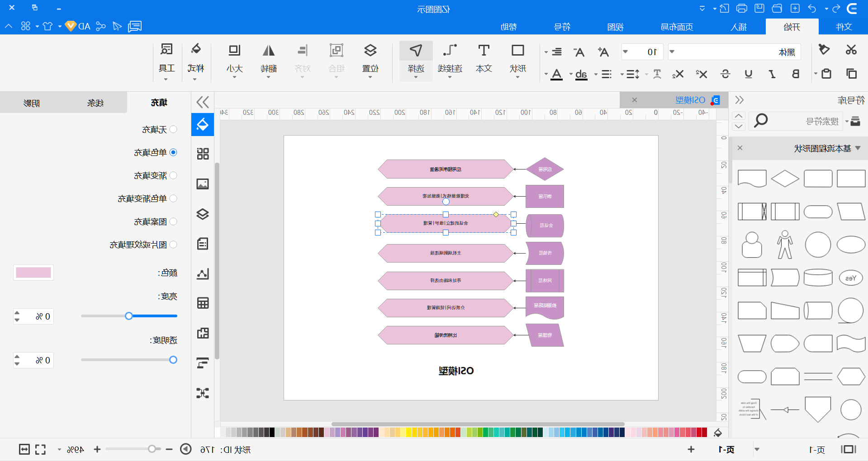Collapse the Basic Flowchart Shapes (基本流程图形状) section
Screen dimensions: 868x461
[858, 148]
